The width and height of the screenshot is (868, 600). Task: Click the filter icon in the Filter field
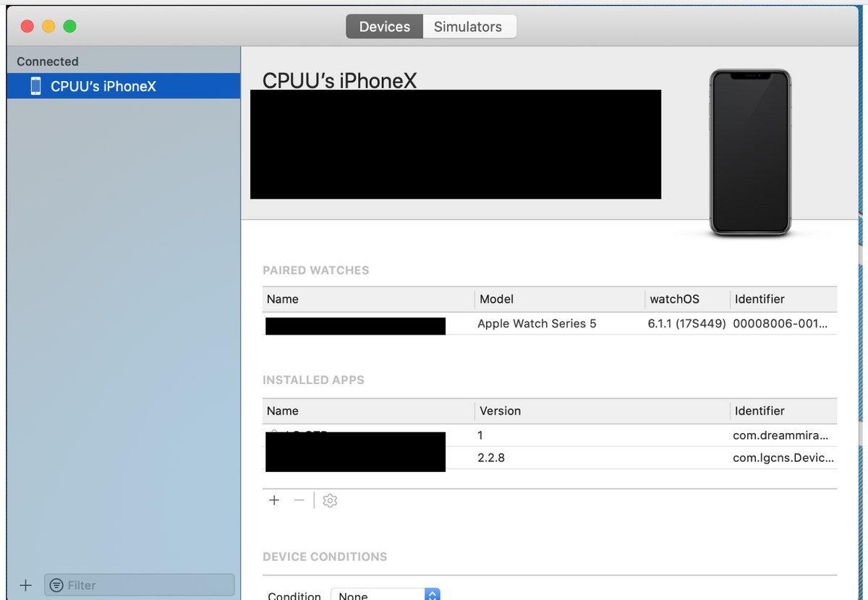click(x=56, y=585)
